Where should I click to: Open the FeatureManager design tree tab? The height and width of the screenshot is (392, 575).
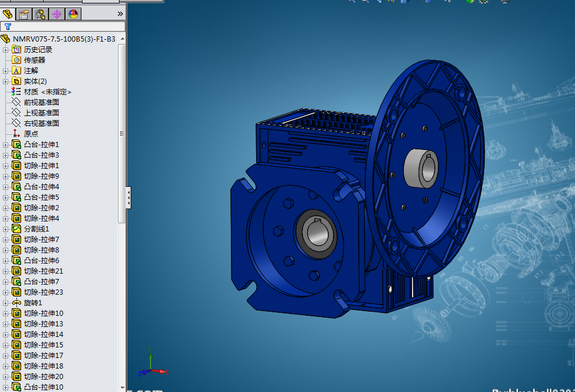tap(8, 14)
